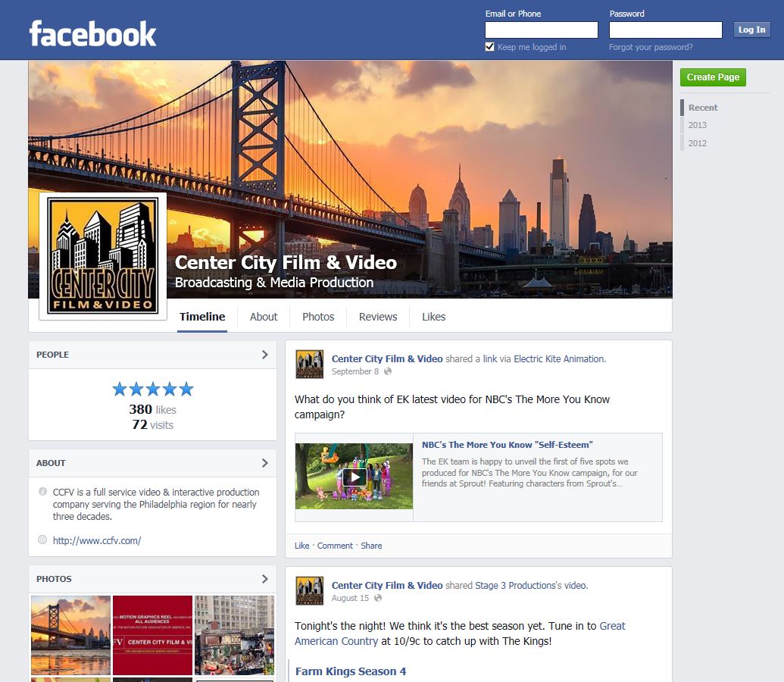This screenshot has width=784, height=682.
Task: Click Broadcasting & Media Production subtitle
Action: coord(274,283)
